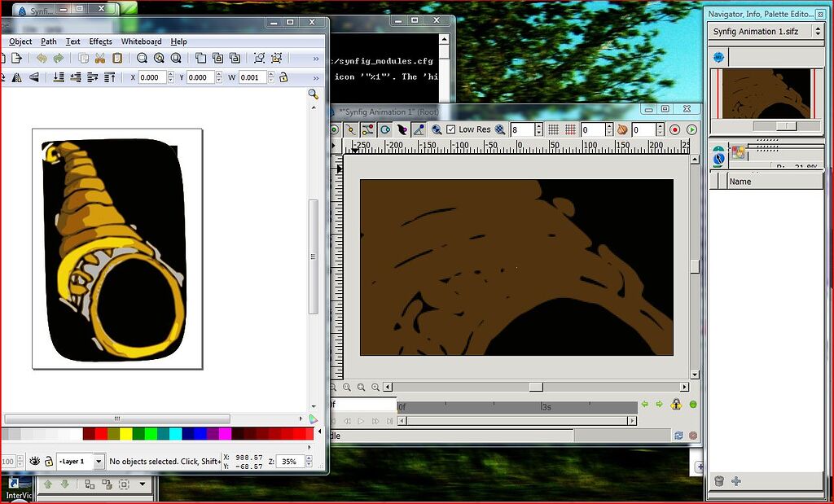This screenshot has height=504, width=834.
Task: Open the Whiteboard menu in Inkscape
Action: (140, 42)
